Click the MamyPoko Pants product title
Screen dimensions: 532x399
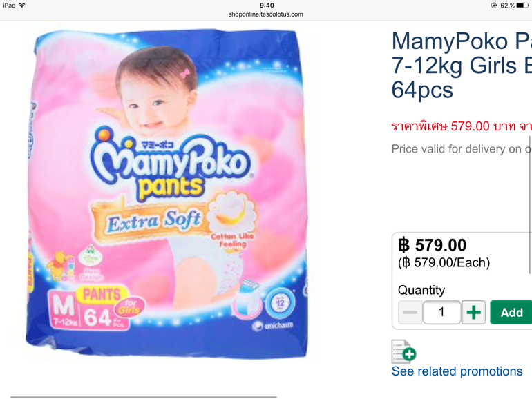click(x=462, y=65)
